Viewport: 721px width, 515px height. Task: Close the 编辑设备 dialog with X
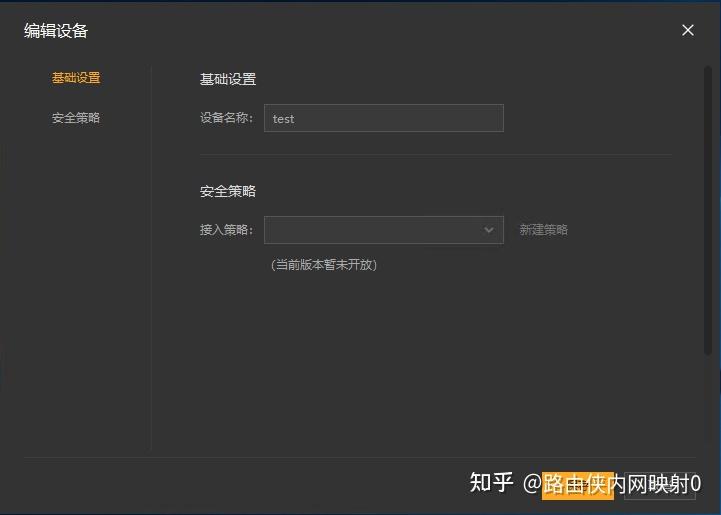pyautogui.click(x=687, y=30)
